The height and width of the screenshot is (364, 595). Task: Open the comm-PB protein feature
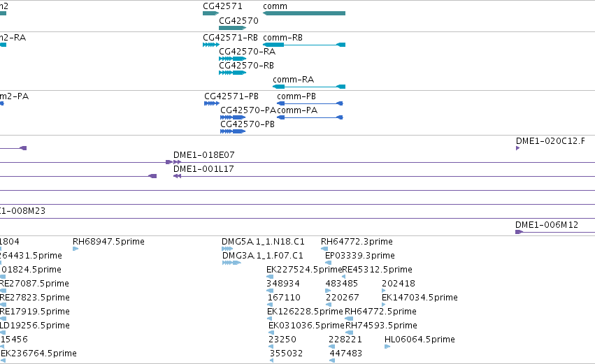point(310,103)
